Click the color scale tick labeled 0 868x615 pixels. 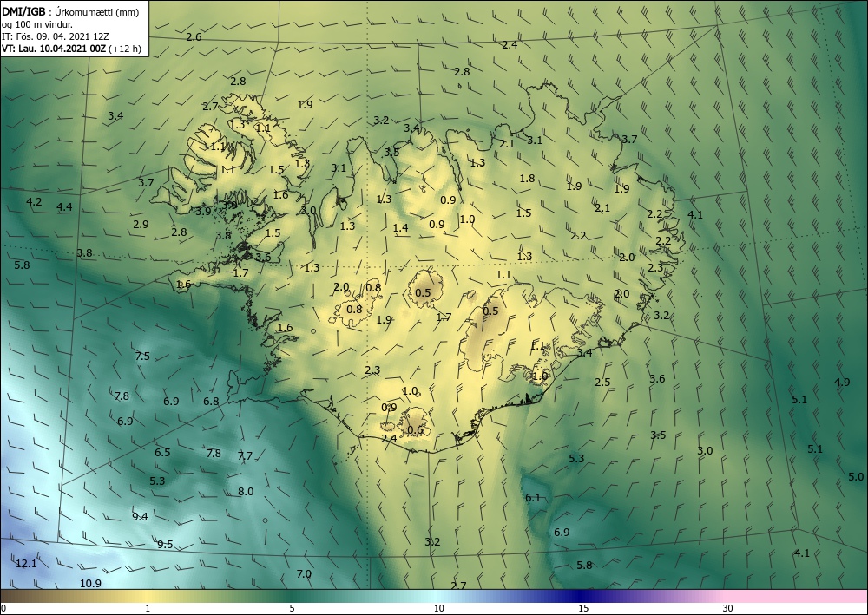point(3,608)
